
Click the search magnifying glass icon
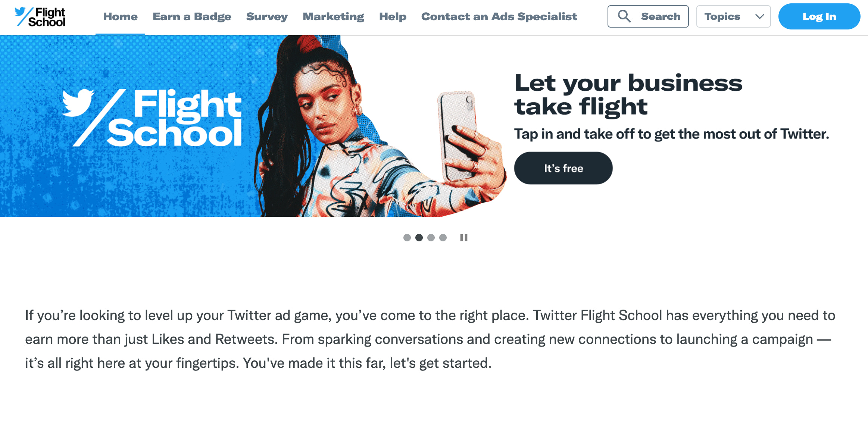[x=624, y=16]
